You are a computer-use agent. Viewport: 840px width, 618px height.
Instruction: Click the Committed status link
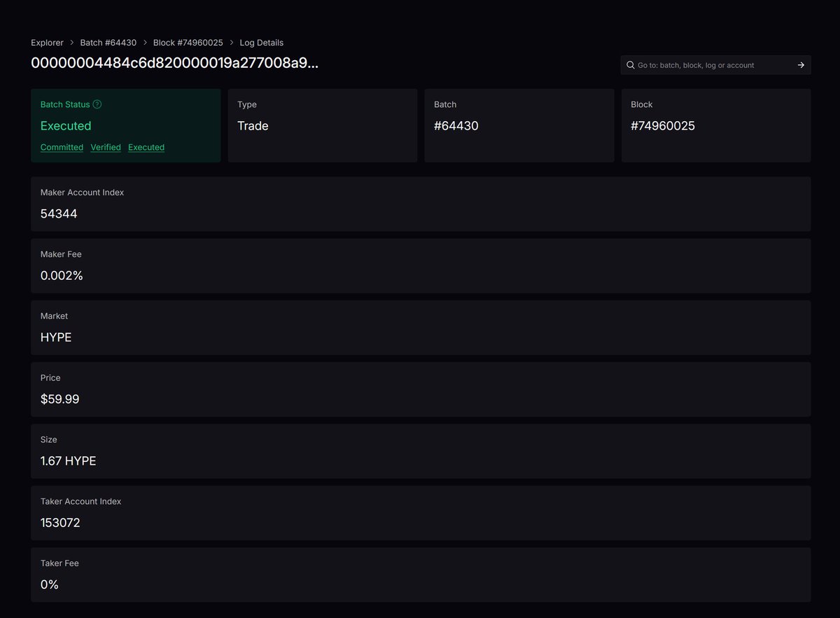tap(62, 147)
